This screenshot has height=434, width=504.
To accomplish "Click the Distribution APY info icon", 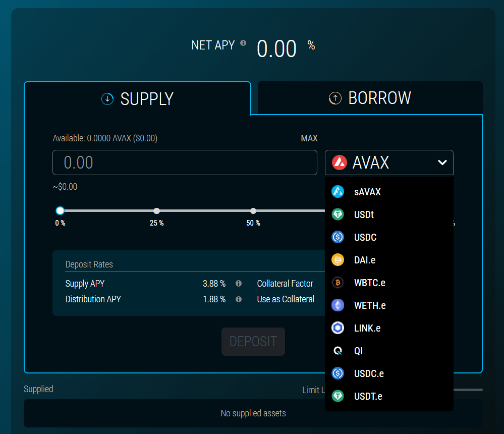I will click(x=239, y=299).
